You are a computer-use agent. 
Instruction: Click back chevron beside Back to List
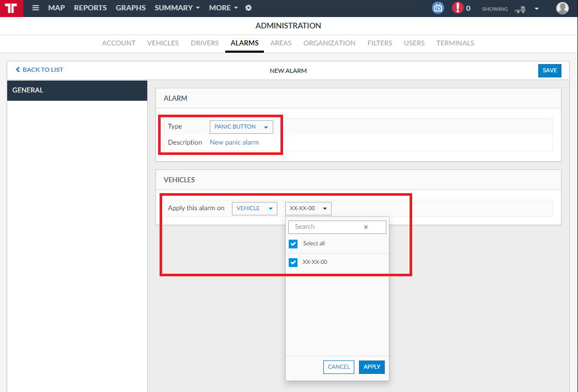click(18, 70)
